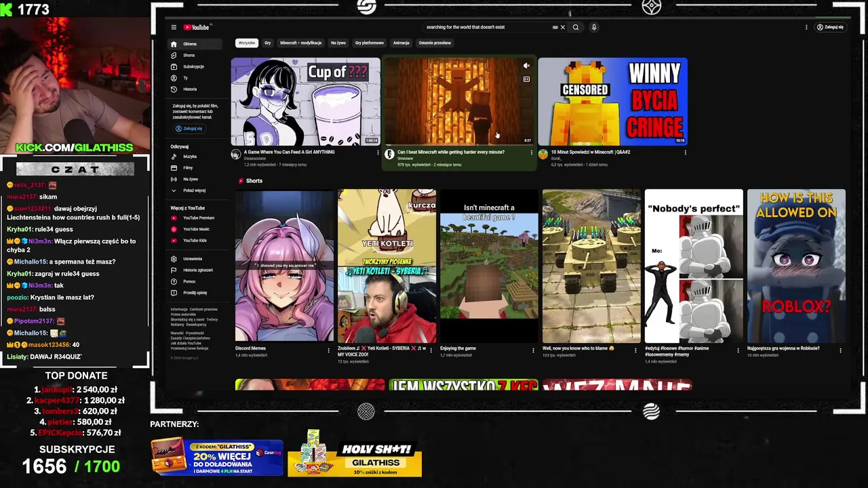Select the Animacja filter chip

coord(401,43)
